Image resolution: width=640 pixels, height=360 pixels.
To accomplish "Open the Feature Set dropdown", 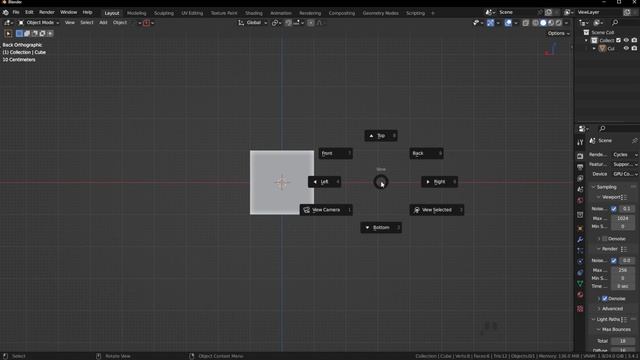I will pyautogui.click(x=625, y=164).
